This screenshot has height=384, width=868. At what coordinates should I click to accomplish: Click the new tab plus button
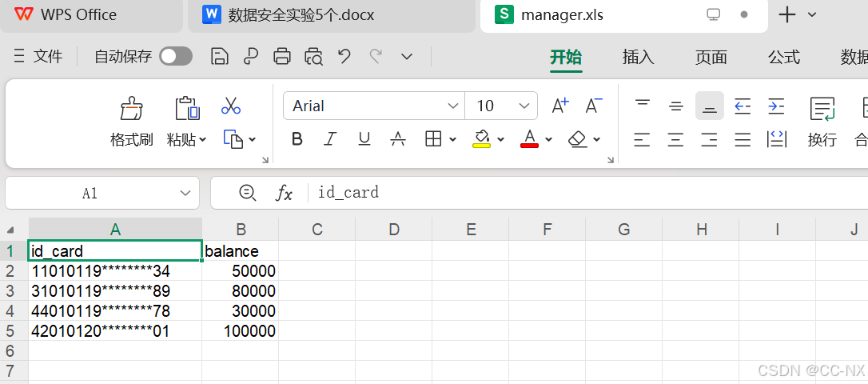coord(786,15)
